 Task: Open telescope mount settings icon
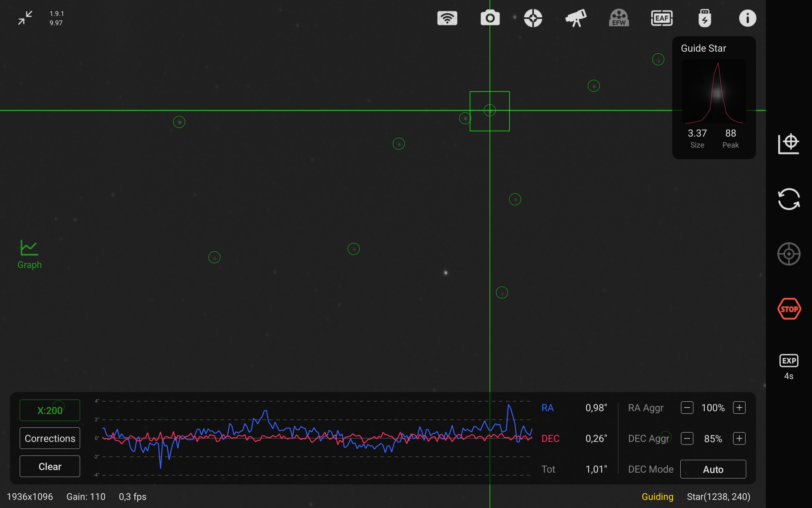click(576, 18)
